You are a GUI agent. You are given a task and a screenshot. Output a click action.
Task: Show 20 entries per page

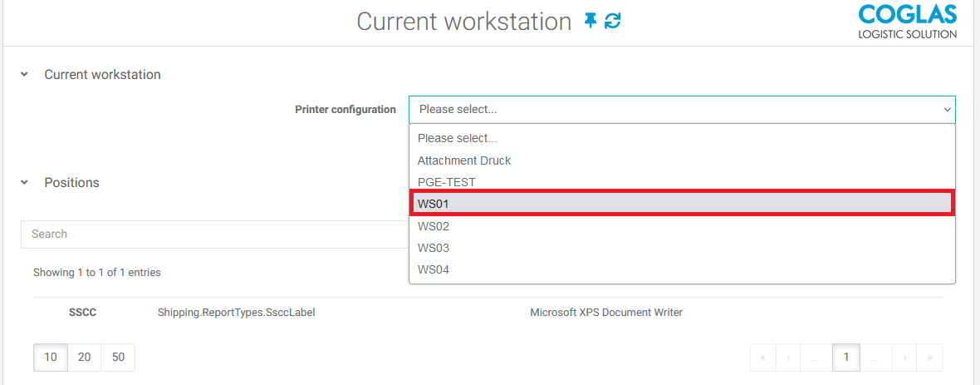84,358
